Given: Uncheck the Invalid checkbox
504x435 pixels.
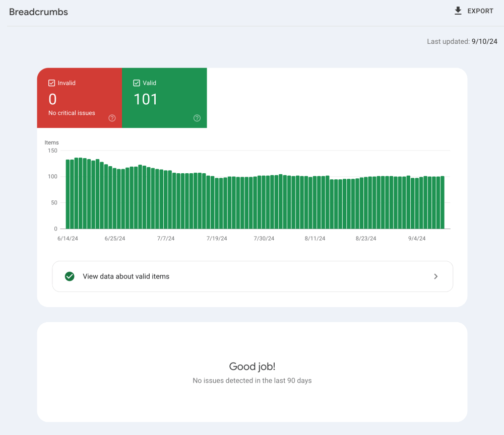Looking at the screenshot, I should pyautogui.click(x=52, y=83).
